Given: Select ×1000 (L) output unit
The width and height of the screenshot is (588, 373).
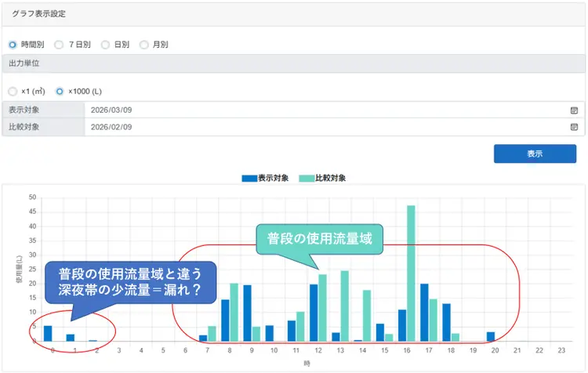Looking at the screenshot, I should [x=59, y=92].
